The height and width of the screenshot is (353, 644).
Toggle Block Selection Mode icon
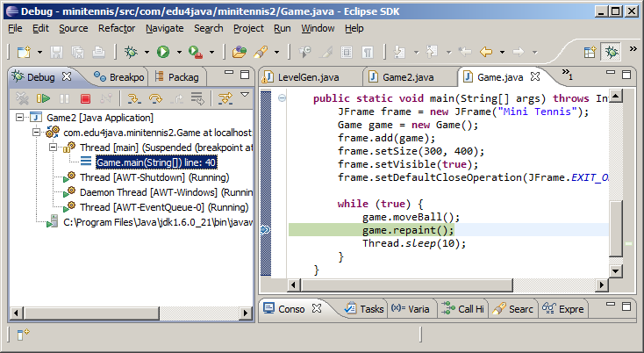tap(347, 52)
